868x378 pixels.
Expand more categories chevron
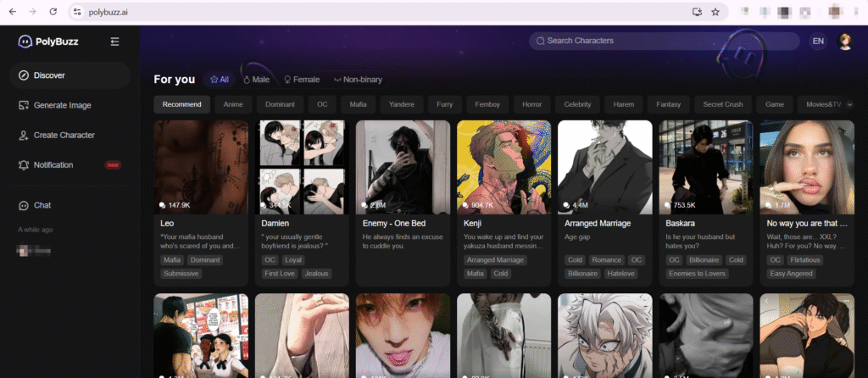[849, 104]
